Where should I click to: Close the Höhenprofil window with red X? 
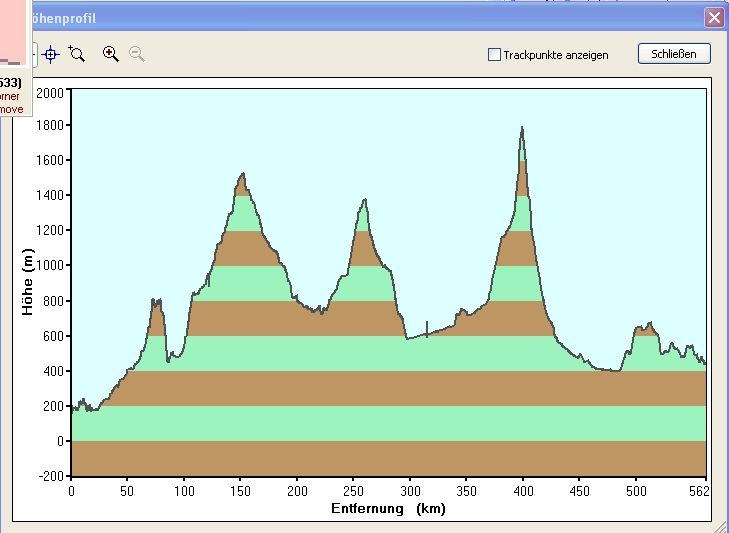point(713,18)
